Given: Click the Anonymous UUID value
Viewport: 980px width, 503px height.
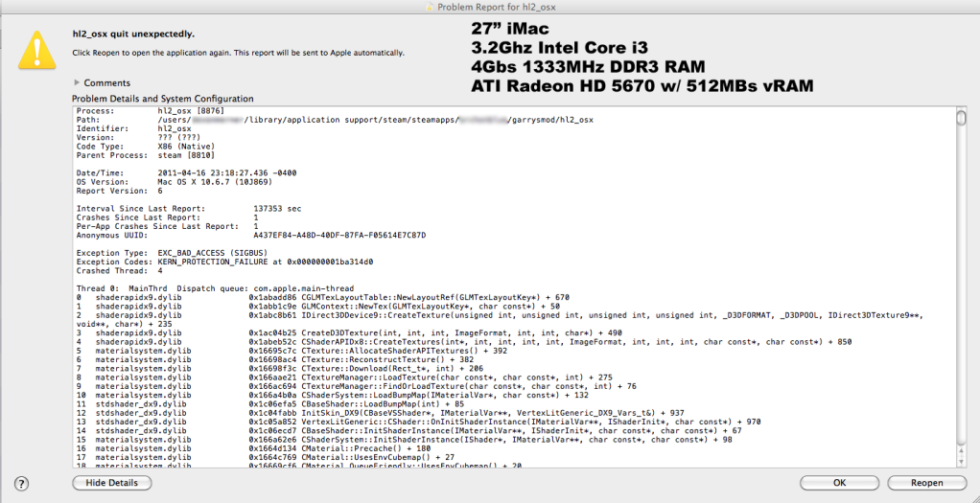Looking at the screenshot, I should (x=339, y=235).
